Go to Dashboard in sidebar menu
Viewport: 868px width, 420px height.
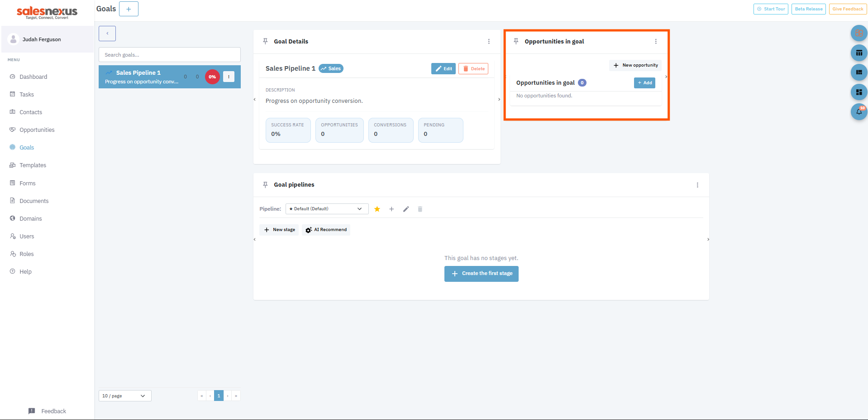33,77
